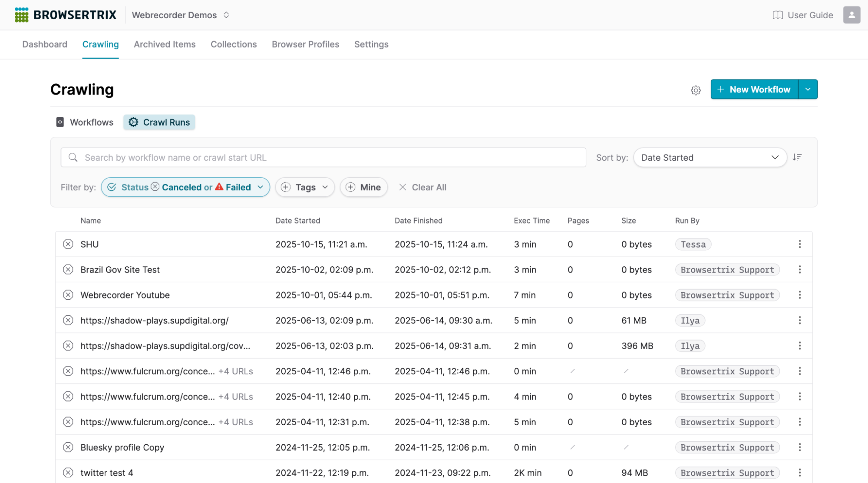The height and width of the screenshot is (483, 868).
Task: Create a New Workflow
Action: (754, 89)
